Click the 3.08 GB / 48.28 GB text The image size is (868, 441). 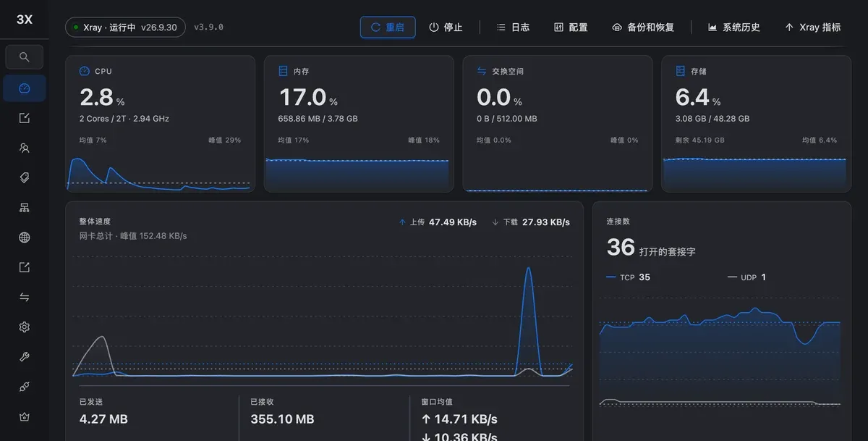tap(712, 119)
